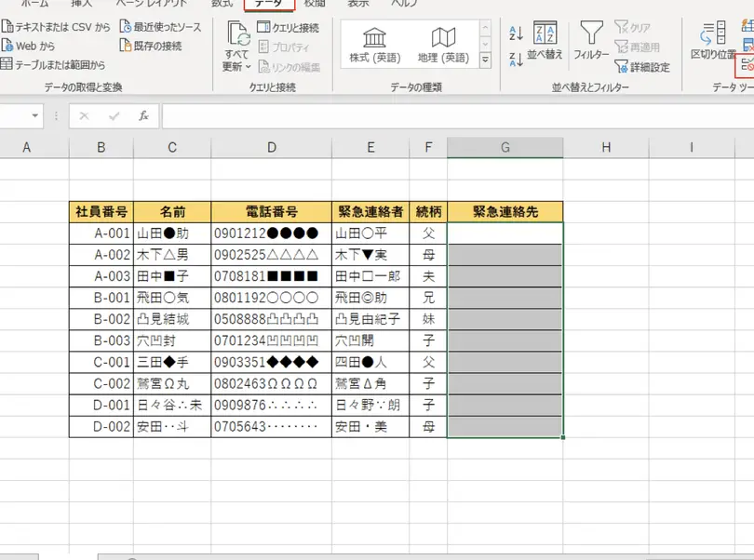Click Advanced filter settings (詳細設定)

tap(641, 67)
